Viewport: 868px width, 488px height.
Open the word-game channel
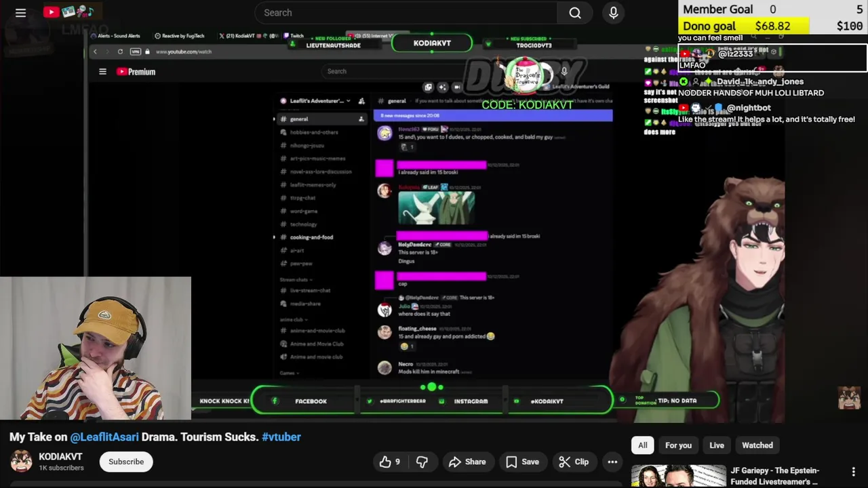pyautogui.click(x=304, y=211)
